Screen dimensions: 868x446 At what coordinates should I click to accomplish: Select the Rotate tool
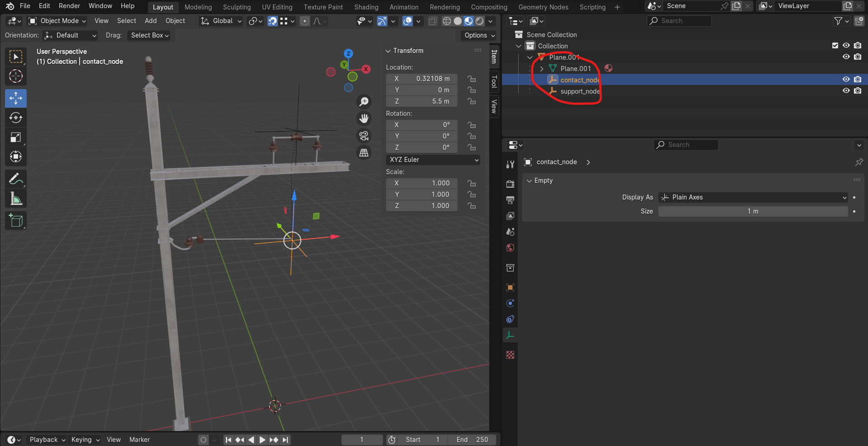(16, 118)
